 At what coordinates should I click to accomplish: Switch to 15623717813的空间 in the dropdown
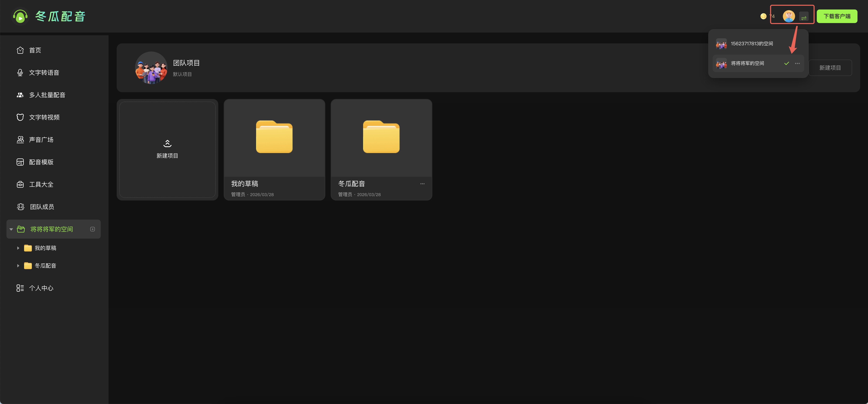pos(751,44)
